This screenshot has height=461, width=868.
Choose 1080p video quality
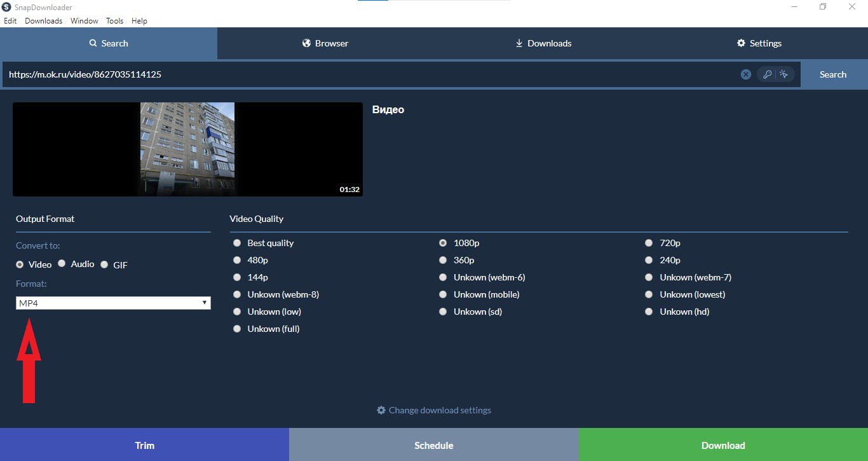(x=443, y=243)
